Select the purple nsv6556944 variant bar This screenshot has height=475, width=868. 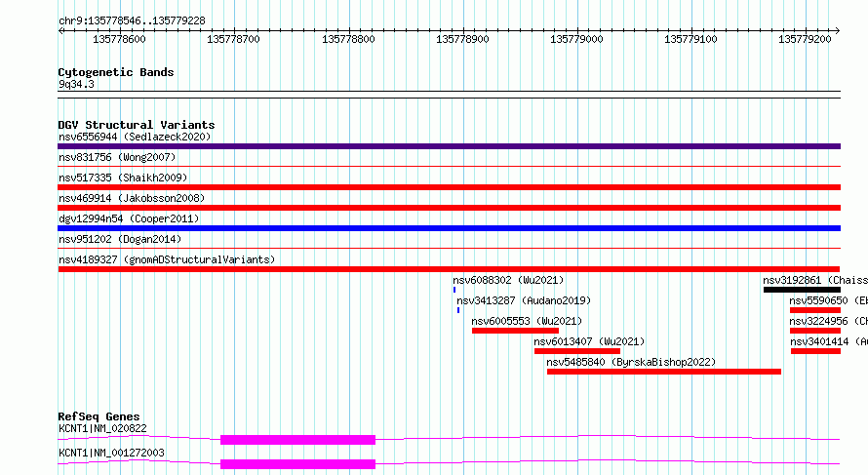[x=449, y=146]
